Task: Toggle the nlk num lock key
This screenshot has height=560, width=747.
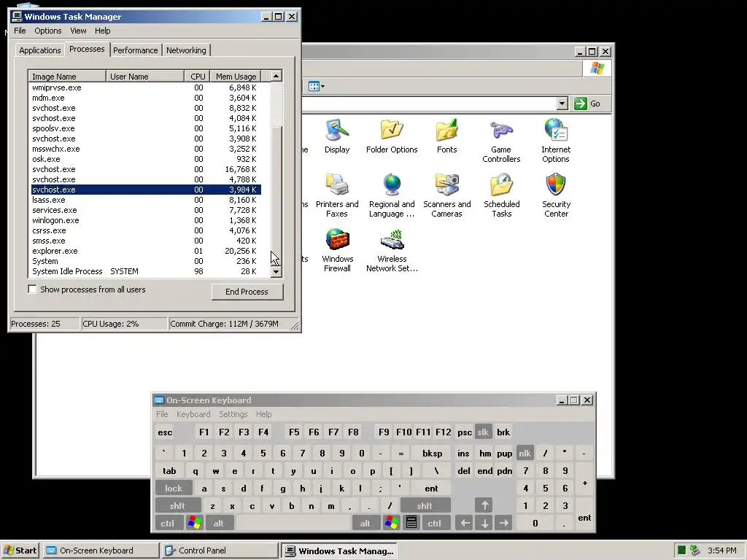Action: click(x=525, y=453)
